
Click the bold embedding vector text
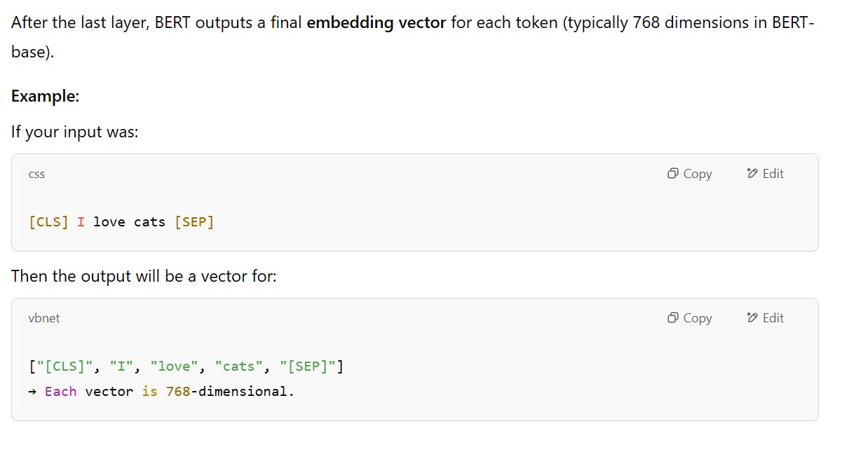click(x=377, y=22)
